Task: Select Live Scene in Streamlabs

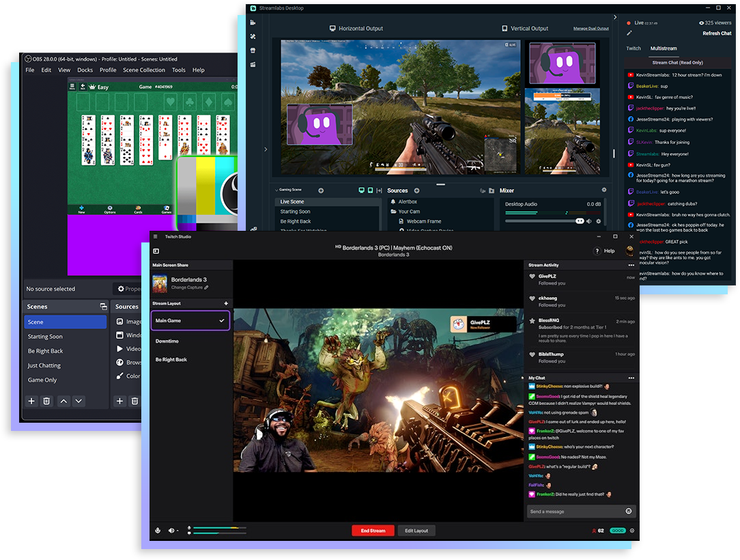Action: pos(328,201)
